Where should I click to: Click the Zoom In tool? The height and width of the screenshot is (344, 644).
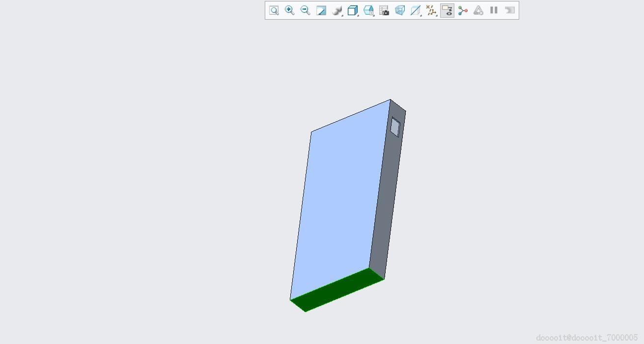[x=290, y=10]
